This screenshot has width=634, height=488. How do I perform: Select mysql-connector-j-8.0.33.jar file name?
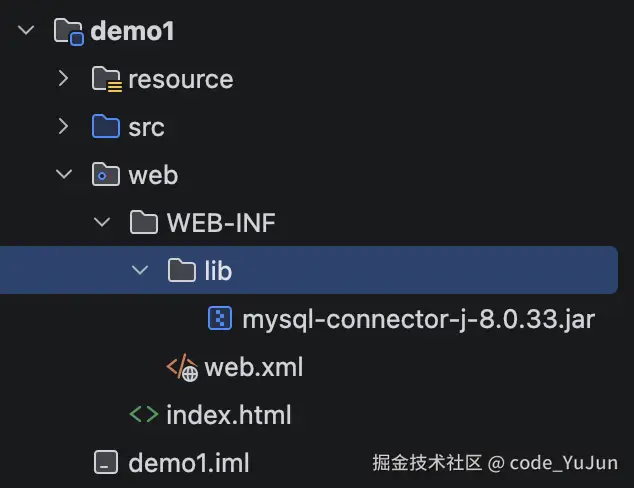(x=418, y=319)
